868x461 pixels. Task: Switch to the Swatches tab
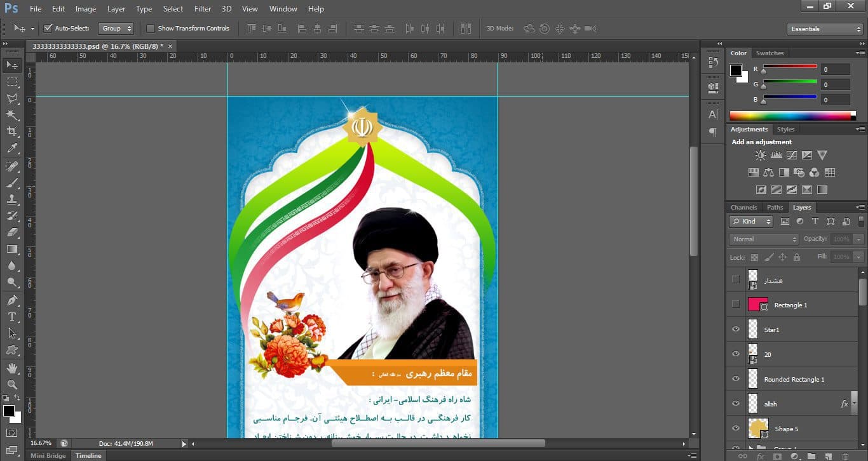tap(770, 53)
